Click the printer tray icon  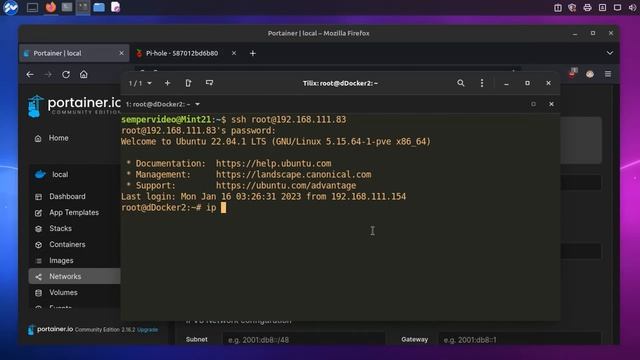click(587, 7)
